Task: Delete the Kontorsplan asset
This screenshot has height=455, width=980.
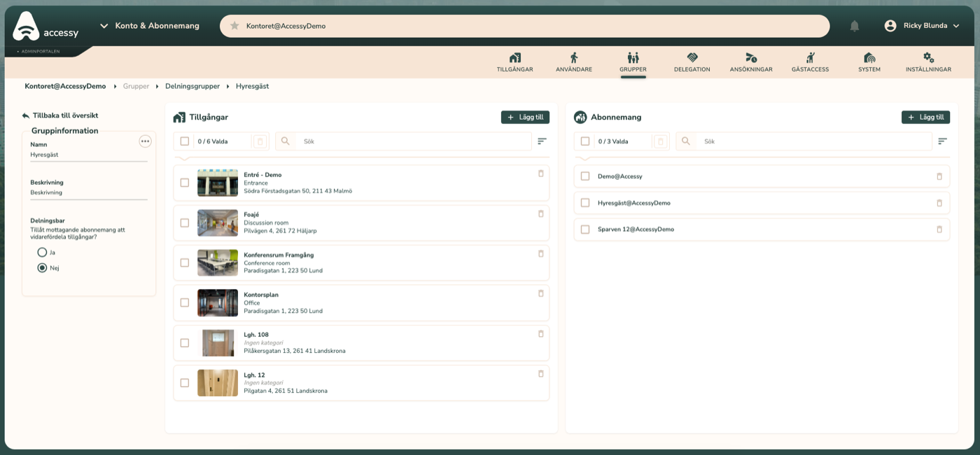Action: click(x=540, y=293)
